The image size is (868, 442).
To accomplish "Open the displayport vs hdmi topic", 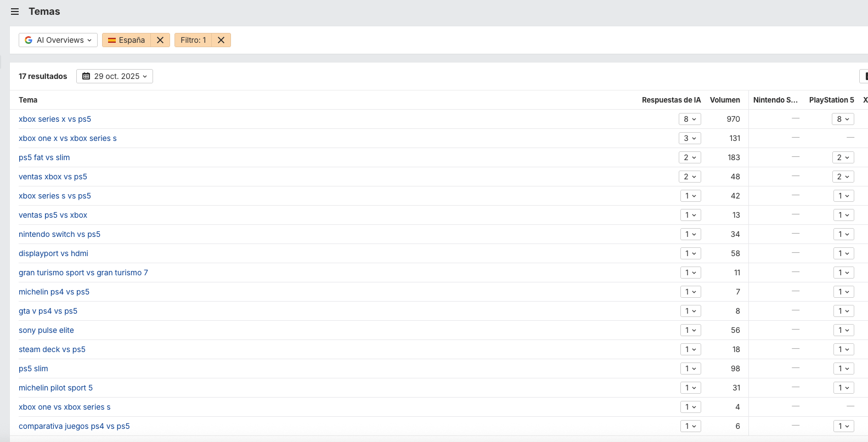I will click(53, 253).
